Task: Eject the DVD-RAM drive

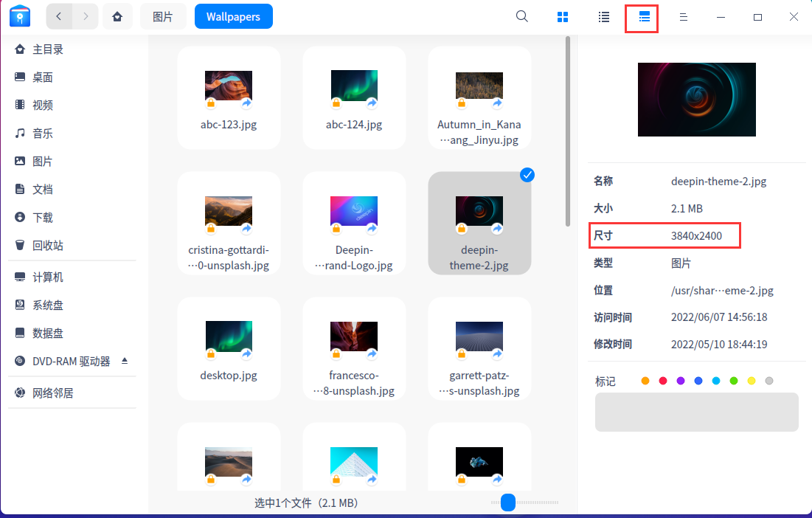Action: coord(125,361)
